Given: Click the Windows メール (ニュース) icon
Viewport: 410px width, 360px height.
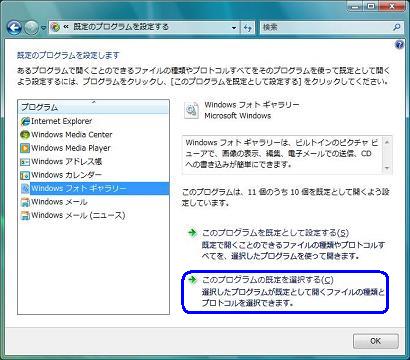Looking at the screenshot, I should click(x=25, y=216).
